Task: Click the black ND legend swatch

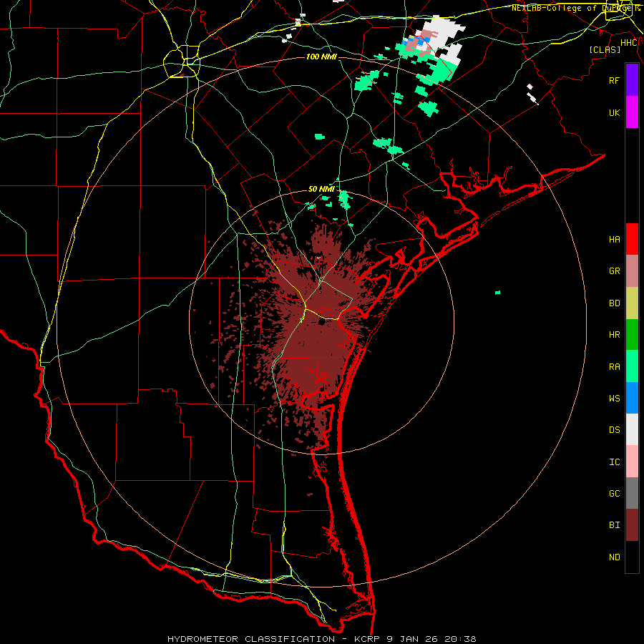Action: [x=632, y=557]
